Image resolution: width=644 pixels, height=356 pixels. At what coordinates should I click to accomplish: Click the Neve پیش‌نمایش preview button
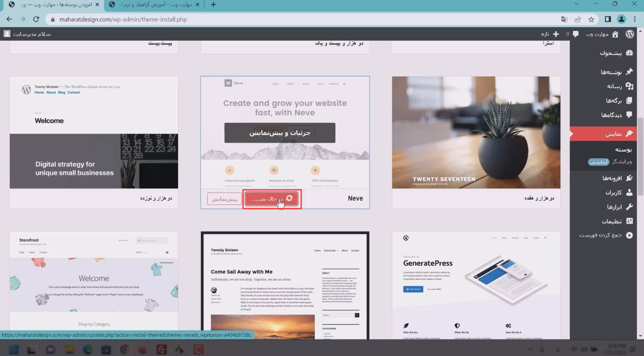coord(225,199)
